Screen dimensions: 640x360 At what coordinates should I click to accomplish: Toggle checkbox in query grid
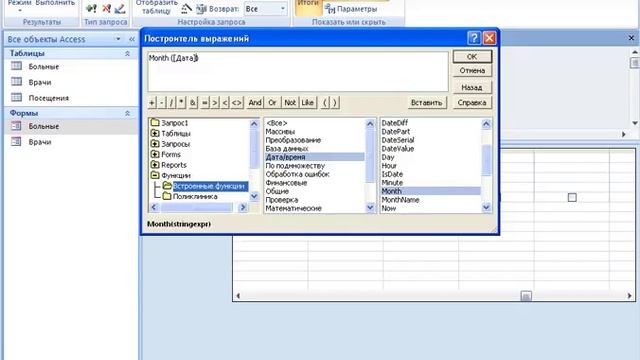[x=572, y=198]
